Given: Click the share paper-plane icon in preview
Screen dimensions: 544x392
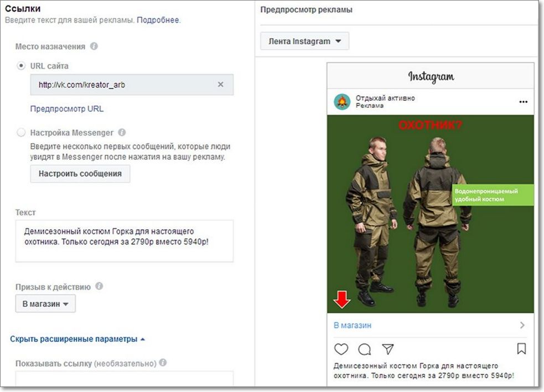Looking at the screenshot, I should point(387,349).
